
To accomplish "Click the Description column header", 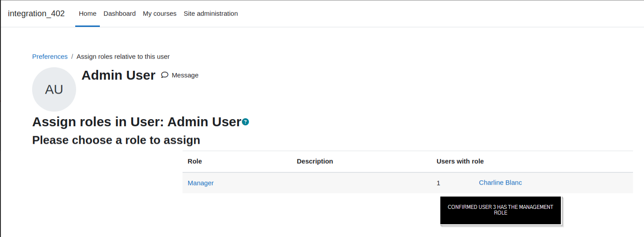I will pyautogui.click(x=315, y=161).
